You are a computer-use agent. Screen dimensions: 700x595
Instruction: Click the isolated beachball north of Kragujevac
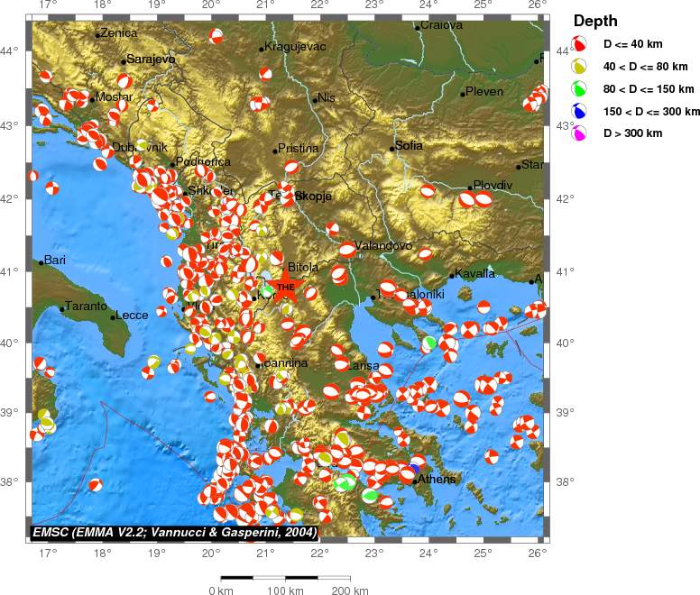(216, 36)
